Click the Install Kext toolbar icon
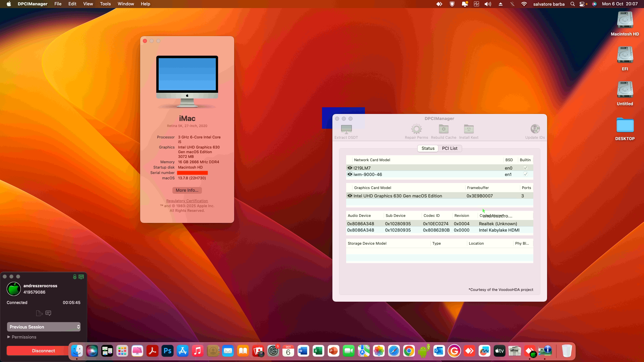The image size is (644, 362). (x=469, y=129)
